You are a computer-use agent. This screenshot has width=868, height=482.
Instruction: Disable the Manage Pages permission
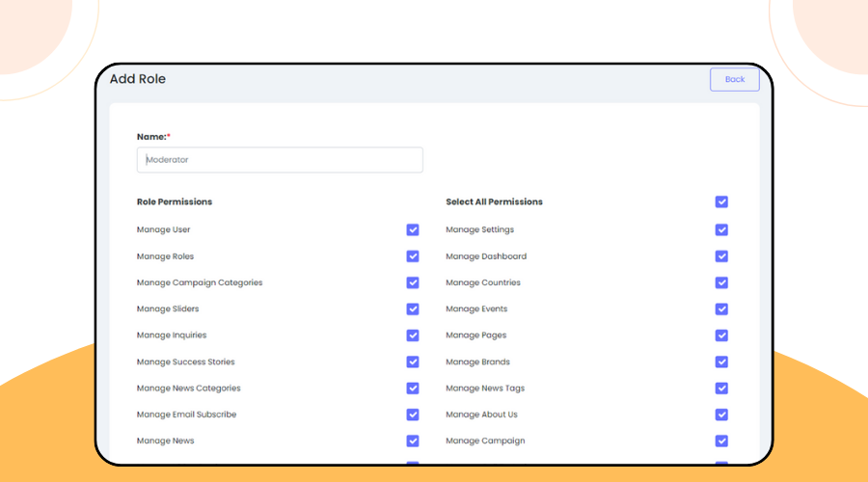[x=721, y=335]
